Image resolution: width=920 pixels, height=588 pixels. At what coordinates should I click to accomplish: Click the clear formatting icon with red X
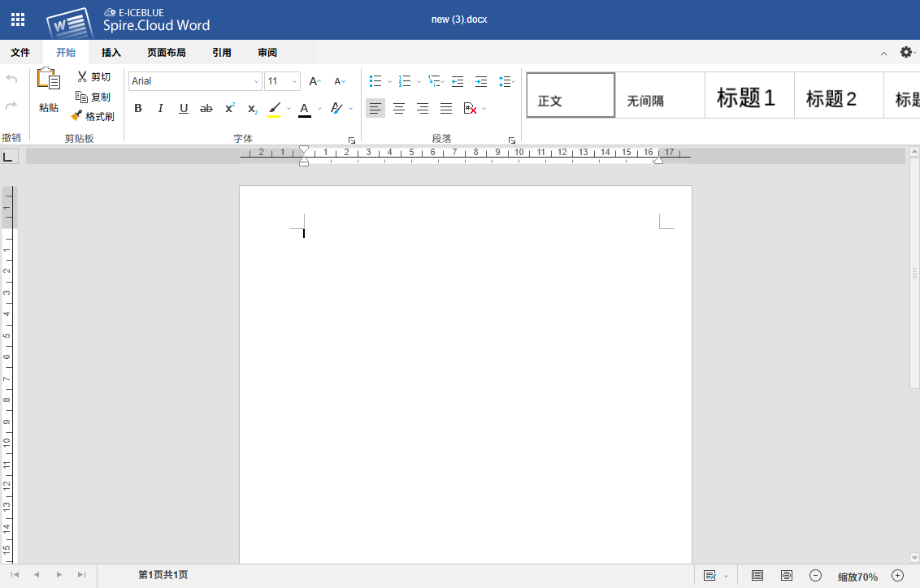470,108
